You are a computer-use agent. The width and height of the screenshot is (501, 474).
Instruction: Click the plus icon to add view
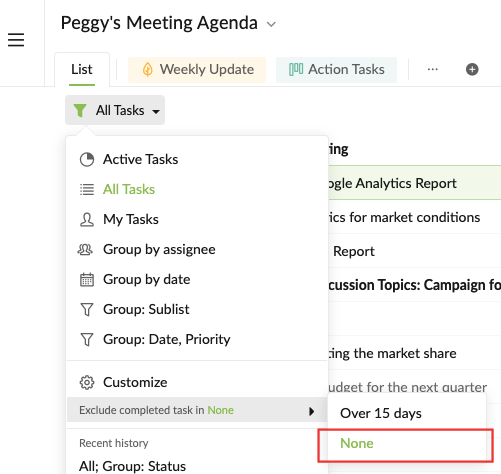click(x=472, y=69)
